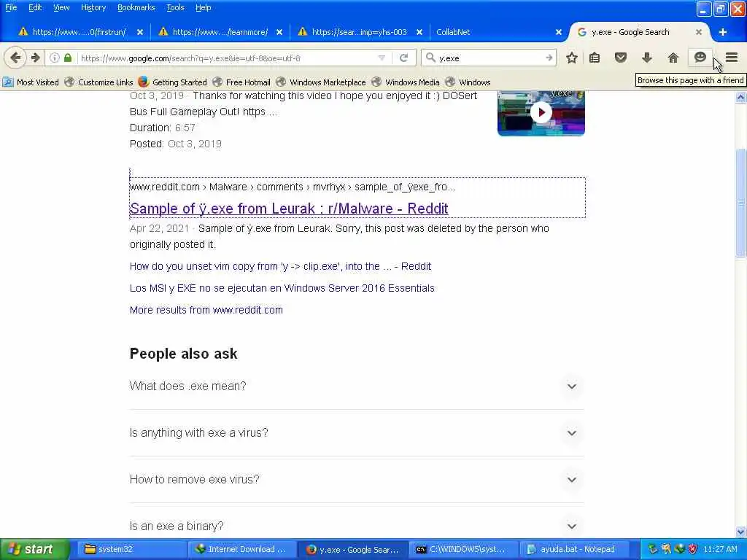Click the vertical scrollbar thumb
The image size is (747, 560).
point(741,203)
